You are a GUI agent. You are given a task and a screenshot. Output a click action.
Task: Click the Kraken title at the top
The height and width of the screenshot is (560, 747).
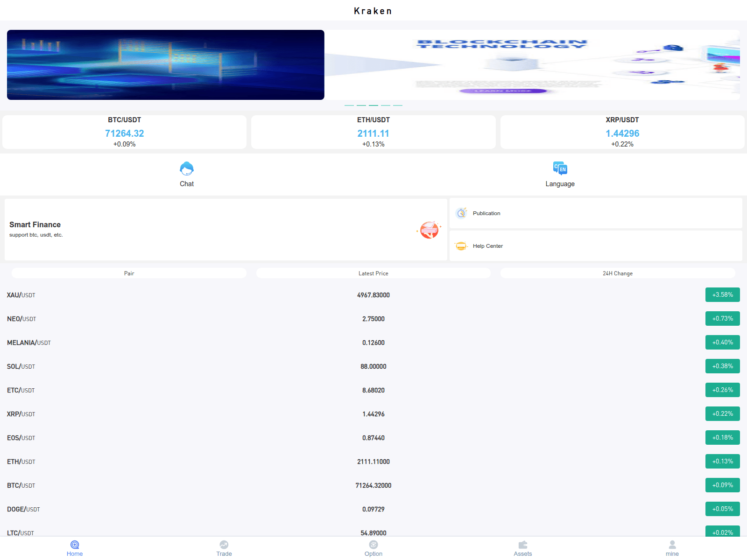pyautogui.click(x=373, y=11)
